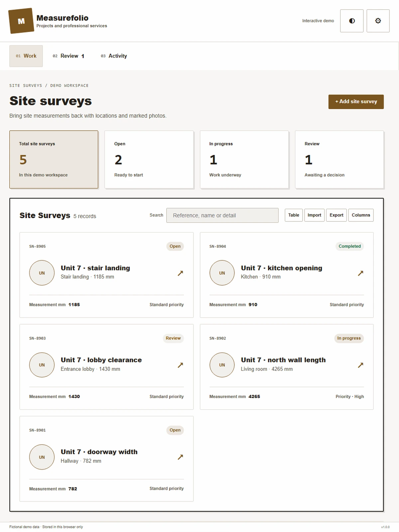This screenshot has height=532, width=399.
Task: Click the 5 records count
Action: (85, 216)
